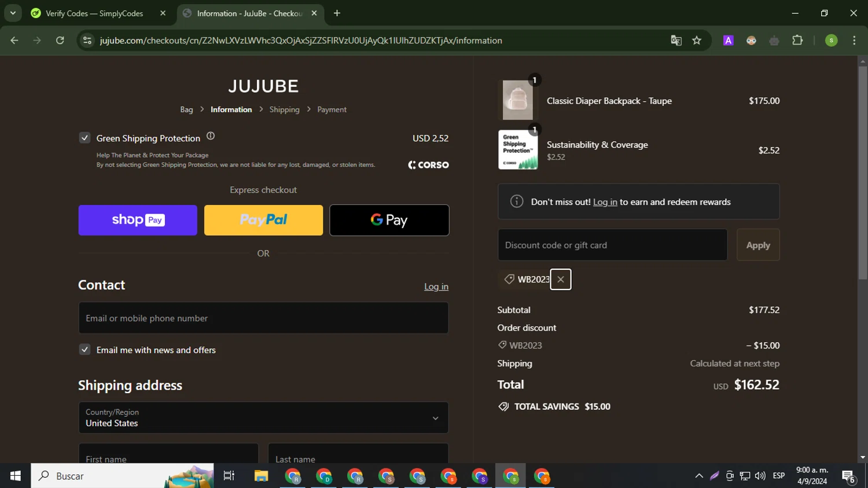Open the Chrome profile avatar
This screenshot has height=488, width=868.
click(832, 41)
